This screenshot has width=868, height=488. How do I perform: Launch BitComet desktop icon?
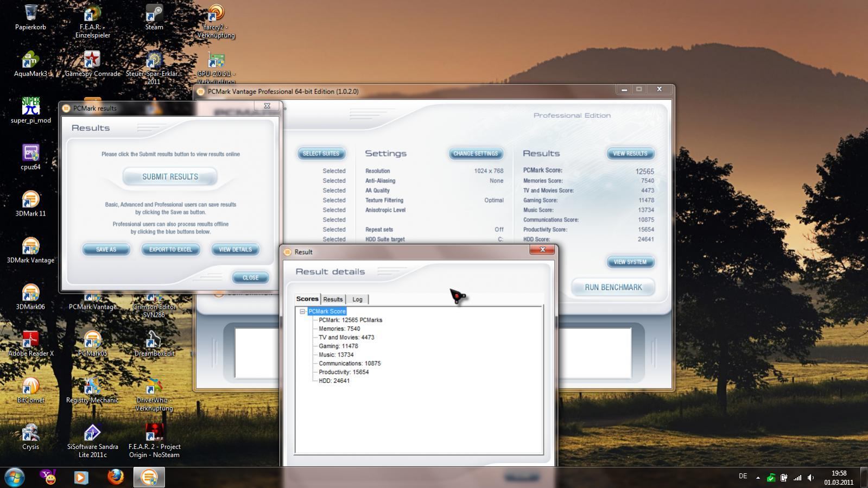coord(30,391)
